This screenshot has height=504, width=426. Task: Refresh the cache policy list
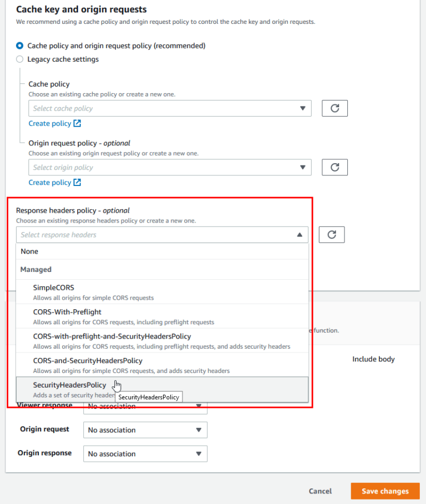(334, 108)
